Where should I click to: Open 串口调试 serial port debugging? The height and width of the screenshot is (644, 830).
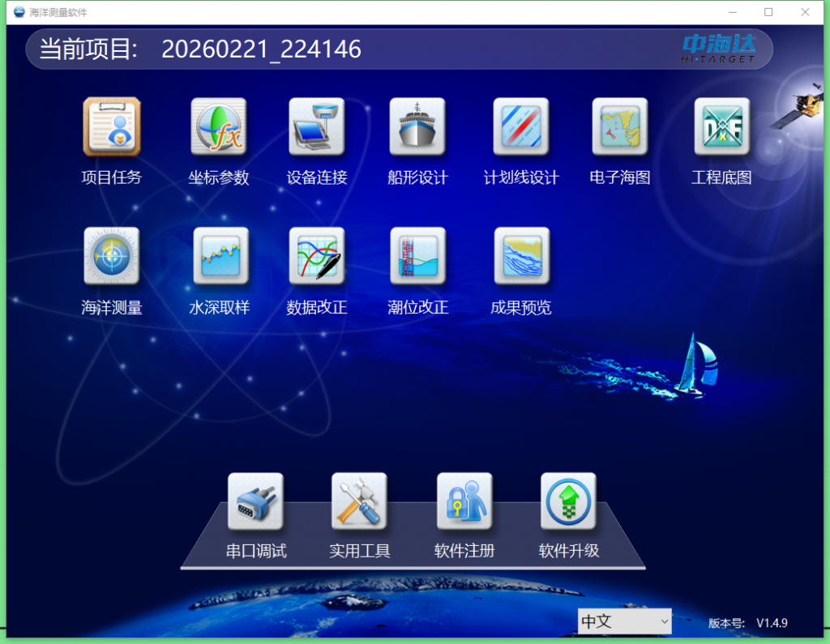point(256,502)
